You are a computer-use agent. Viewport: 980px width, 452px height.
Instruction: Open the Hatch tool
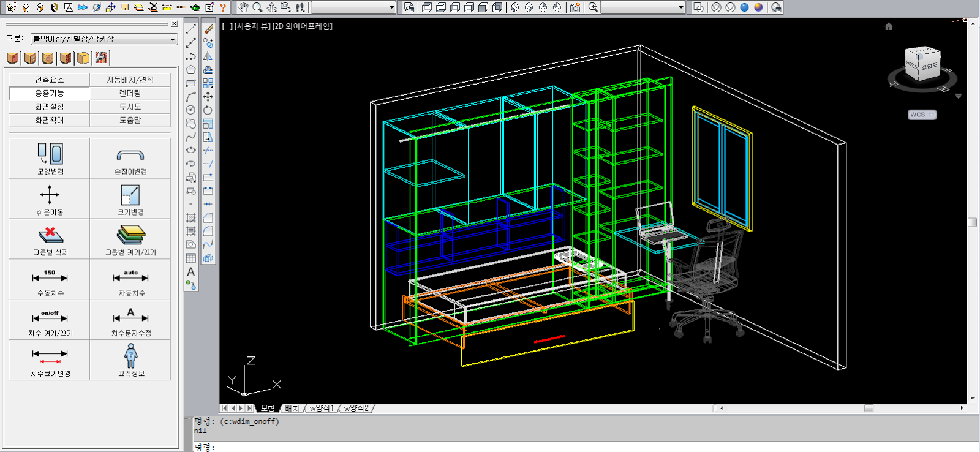point(191,217)
